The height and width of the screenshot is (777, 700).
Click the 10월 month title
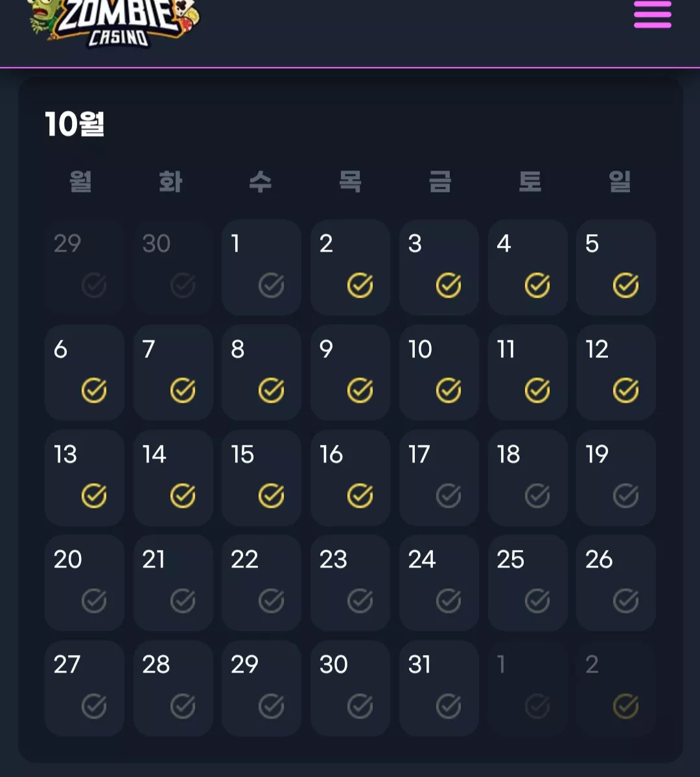(75, 123)
